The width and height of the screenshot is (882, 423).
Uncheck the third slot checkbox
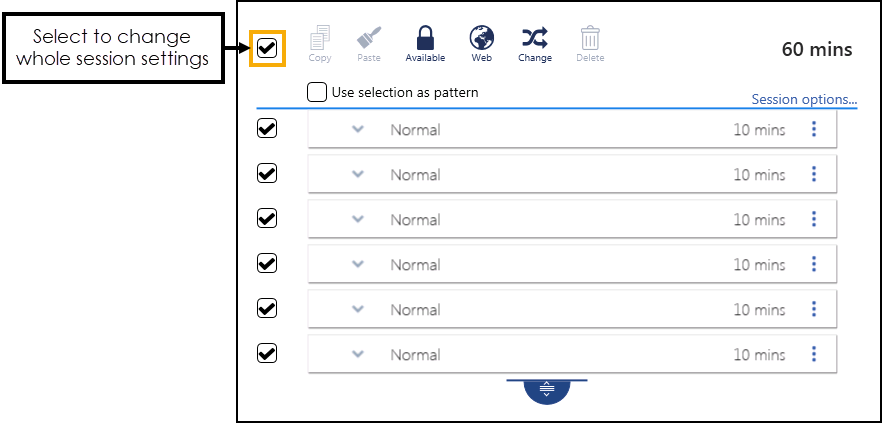[267, 218]
